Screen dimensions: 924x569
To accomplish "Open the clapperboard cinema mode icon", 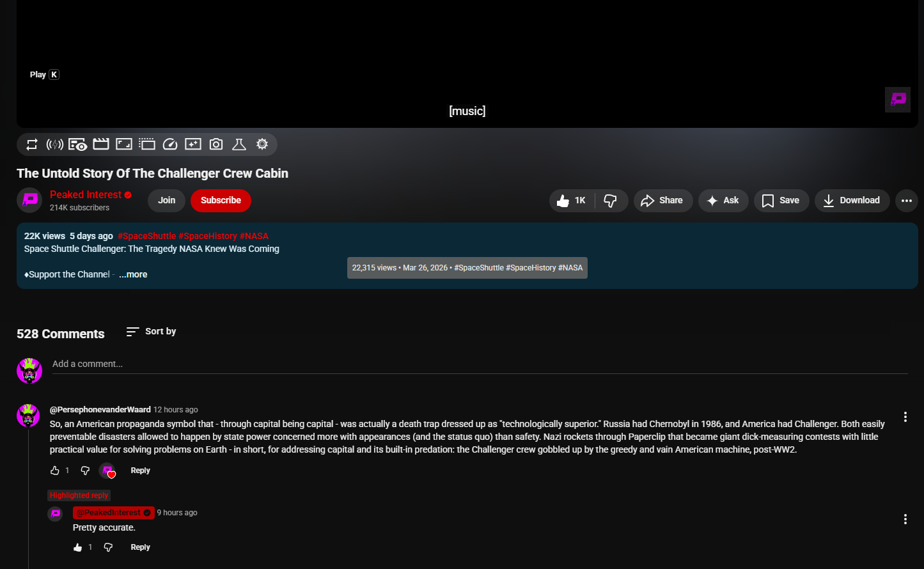I will 101,144.
